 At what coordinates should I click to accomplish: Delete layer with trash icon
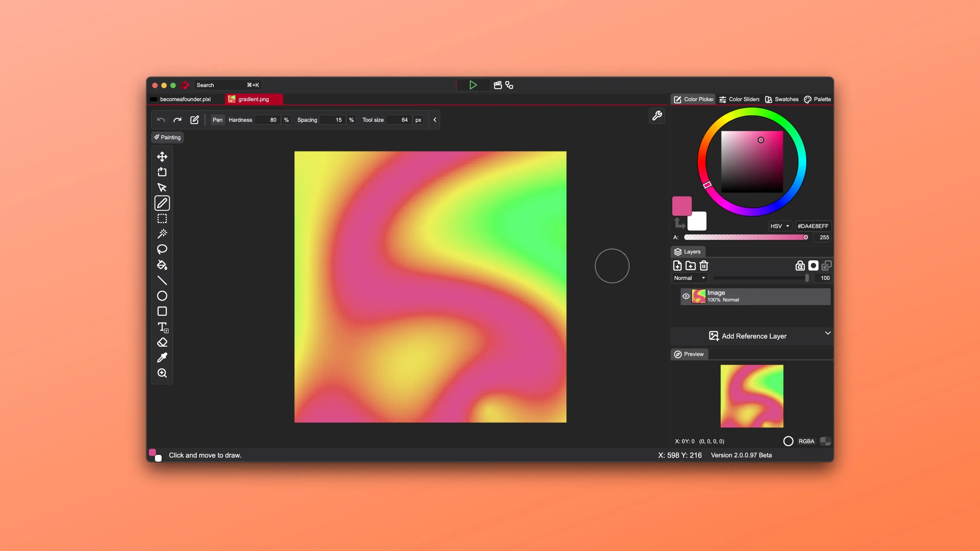[x=704, y=265]
